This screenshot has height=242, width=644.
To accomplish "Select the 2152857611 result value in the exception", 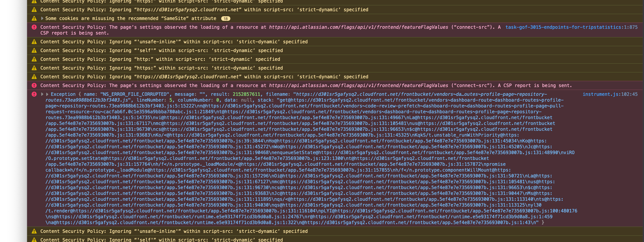I will click(x=247, y=94).
